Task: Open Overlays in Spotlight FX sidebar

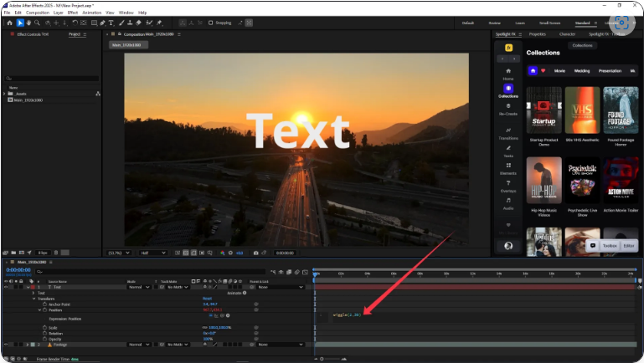Action: point(508,187)
